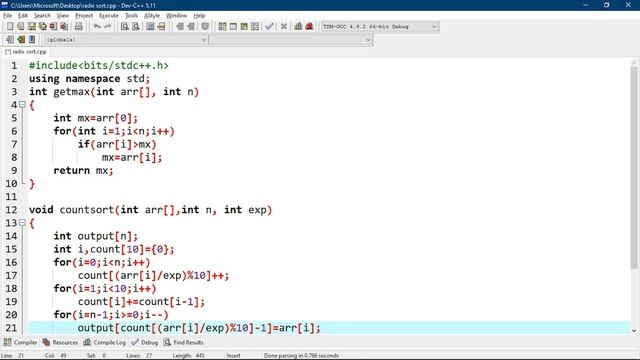Open Replace with the toolbar icon

[136, 27]
